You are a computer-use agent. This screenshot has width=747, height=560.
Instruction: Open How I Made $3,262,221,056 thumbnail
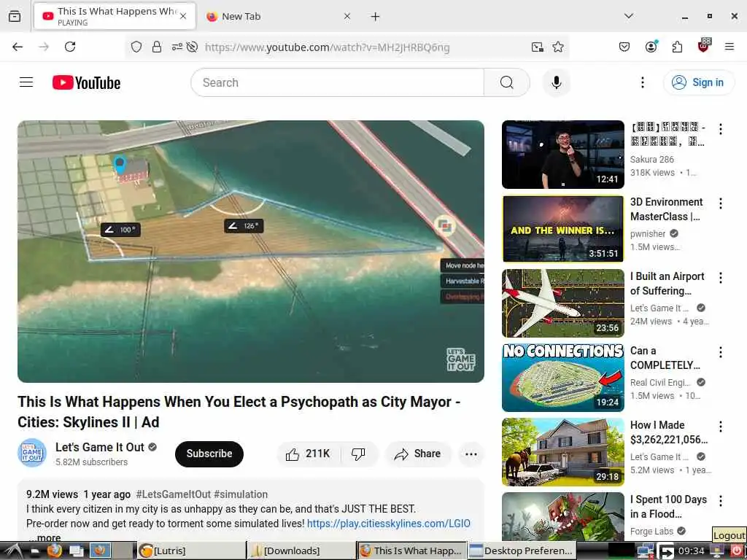[562, 451]
